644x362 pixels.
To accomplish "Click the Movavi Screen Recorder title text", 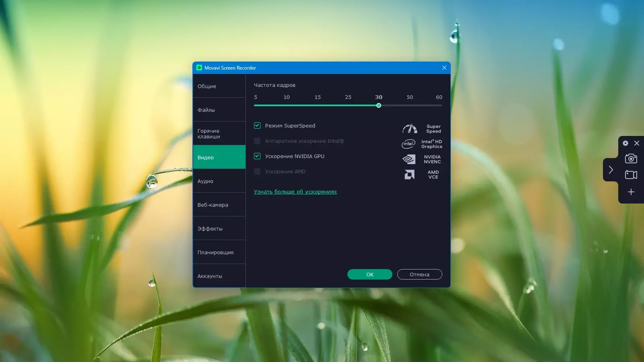I will tap(230, 68).
